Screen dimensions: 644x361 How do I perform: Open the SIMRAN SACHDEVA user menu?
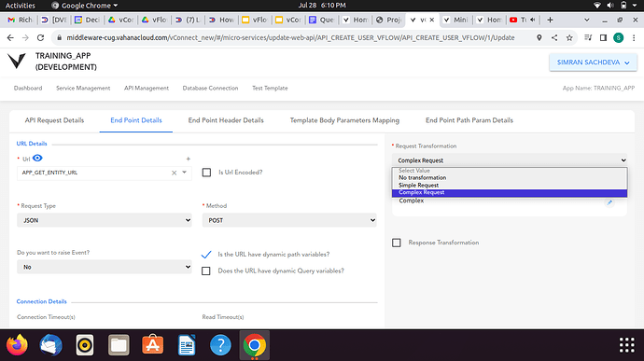click(x=593, y=62)
